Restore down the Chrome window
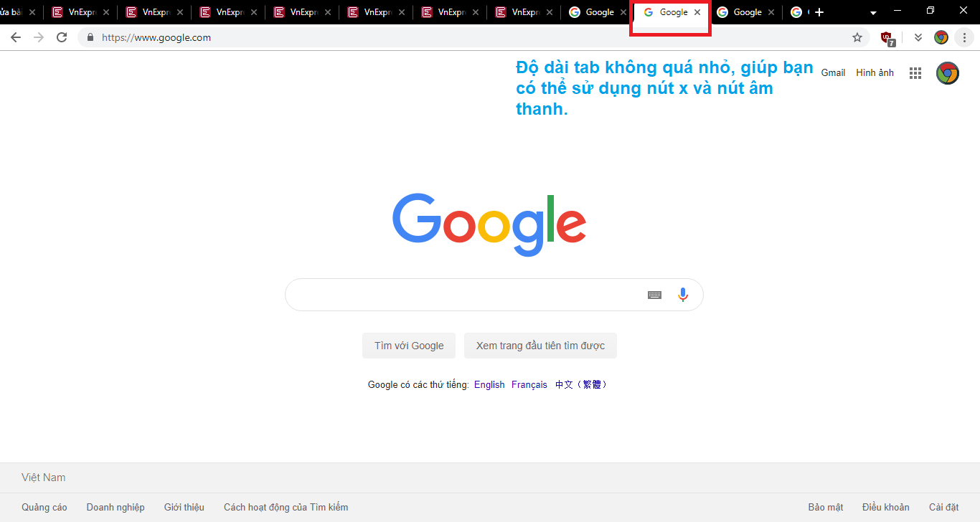The height and width of the screenshot is (522, 980). pos(930,11)
